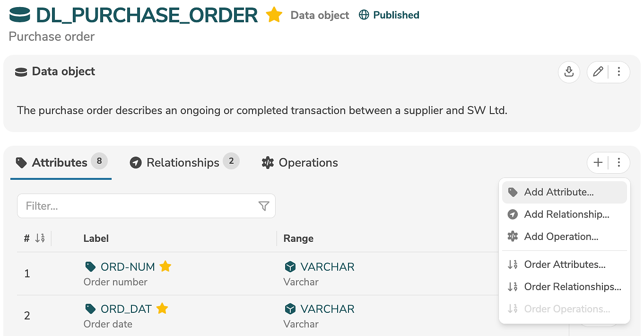This screenshot has height=336, width=644.
Task: Switch to the Relationships tab
Action: (183, 163)
